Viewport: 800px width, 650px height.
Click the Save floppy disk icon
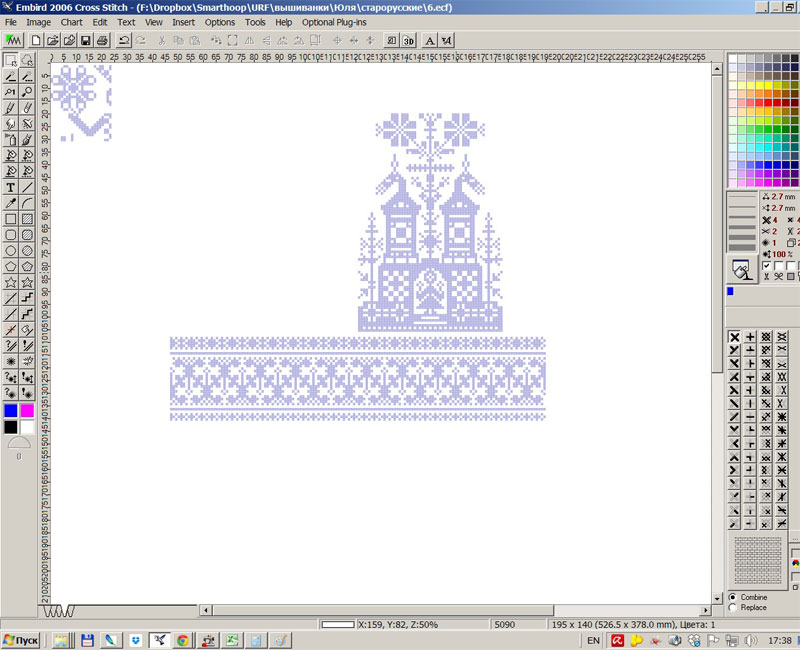[x=85, y=41]
